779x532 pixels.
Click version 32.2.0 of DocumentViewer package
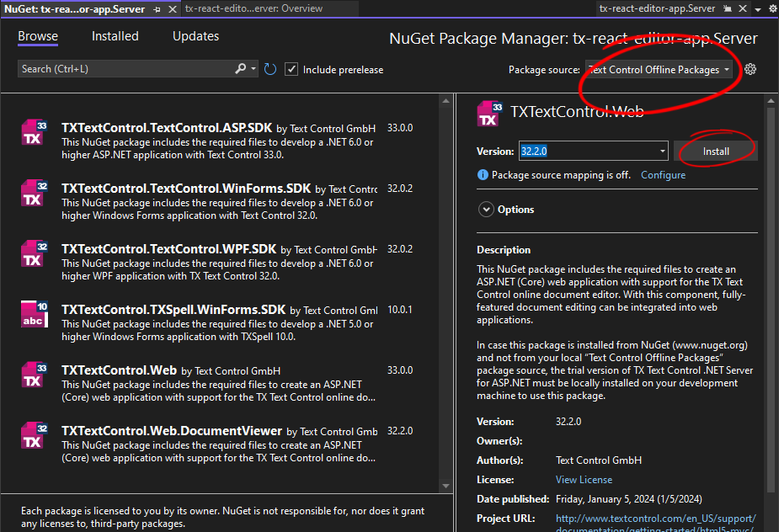tap(400, 431)
